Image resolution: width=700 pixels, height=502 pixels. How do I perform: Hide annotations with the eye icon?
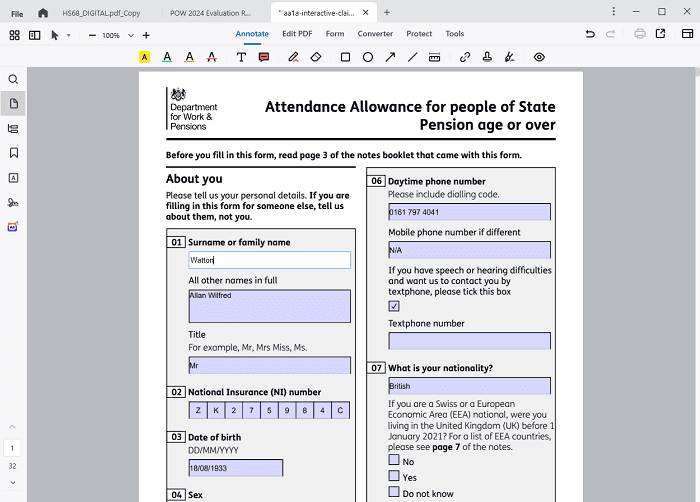pyautogui.click(x=539, y=58)
